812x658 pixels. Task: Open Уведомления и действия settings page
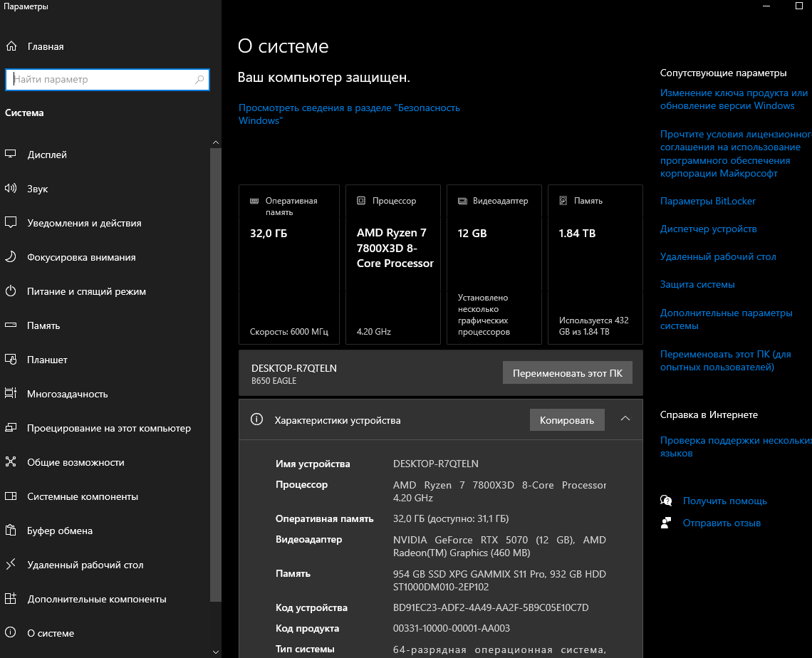point(84,223)
